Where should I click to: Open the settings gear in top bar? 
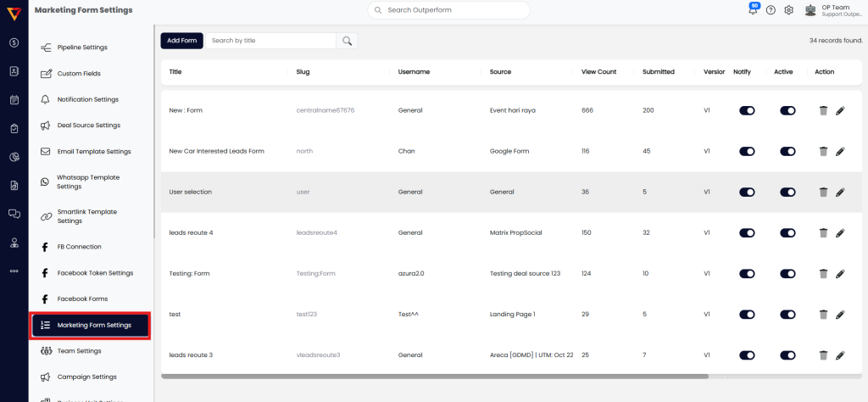click(788, 10)
